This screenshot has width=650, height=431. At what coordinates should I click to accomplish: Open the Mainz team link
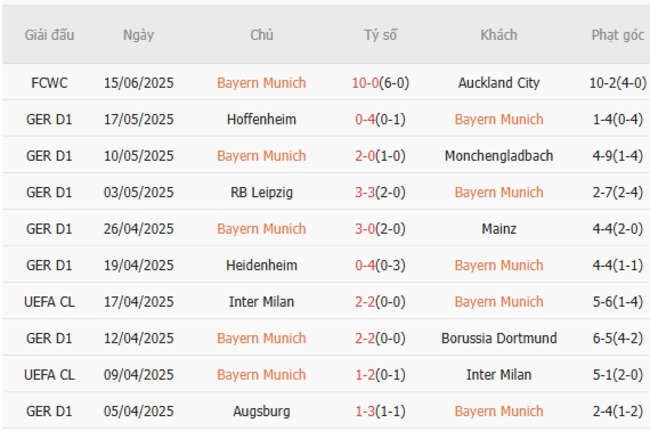(498, 229)
